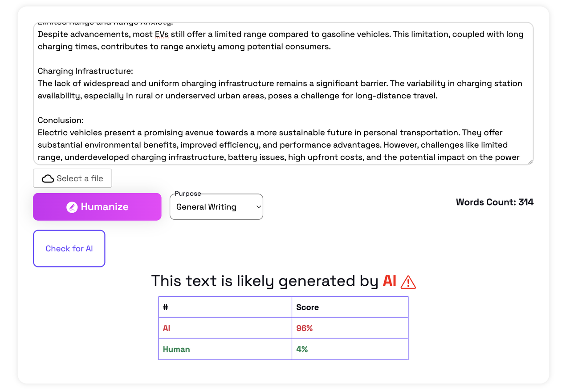Viewport: 570px width, 392px height.
Task: Click the Check for AI button
Action: pos(69,249)
